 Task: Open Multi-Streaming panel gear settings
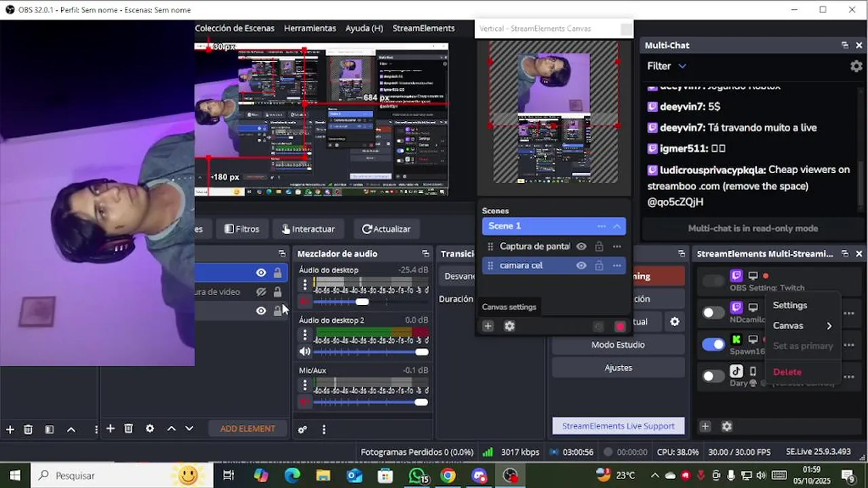click(x=727, y=426)
